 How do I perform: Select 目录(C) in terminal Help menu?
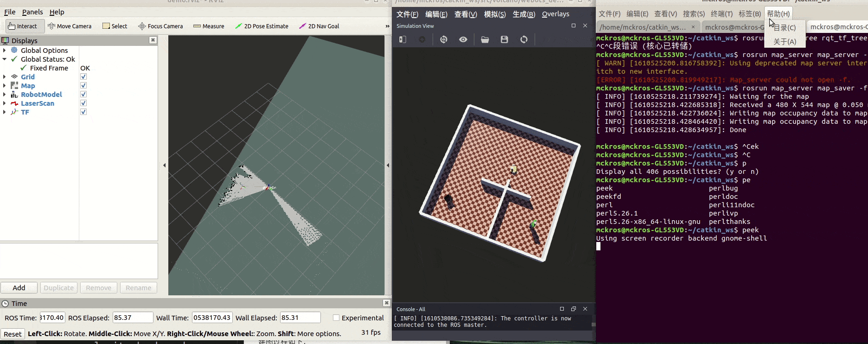(785, 28)
